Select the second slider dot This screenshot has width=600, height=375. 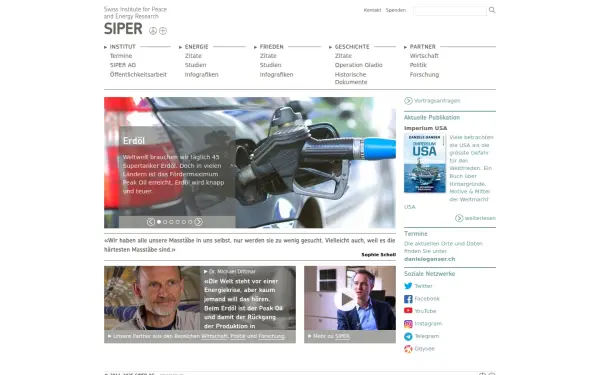click(165, 222)
